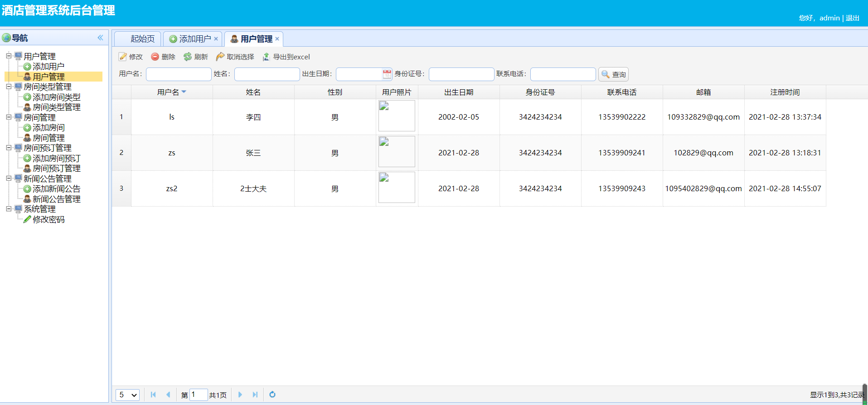Close the 用户管理 tab
The width and height of the screenshot is (868, 405).
(x=277, y=39)
